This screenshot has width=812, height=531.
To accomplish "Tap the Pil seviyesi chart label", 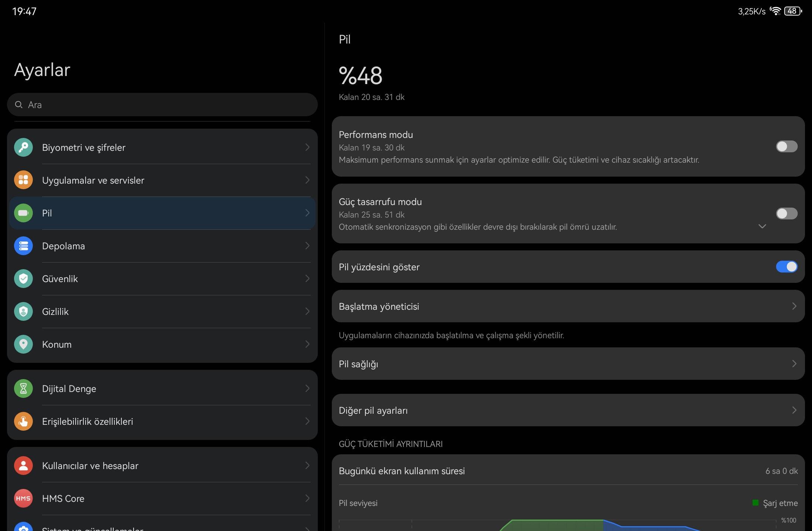I will coord(358,503).
